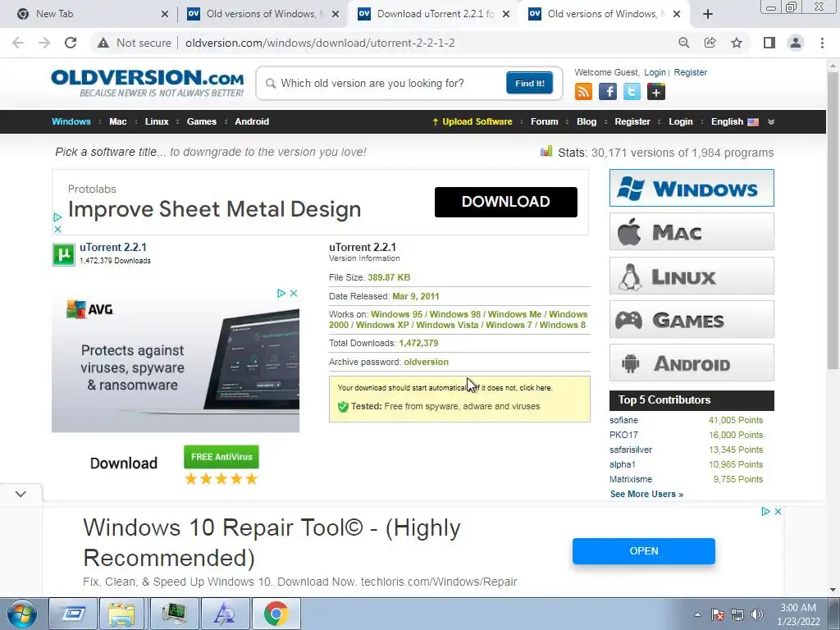The height and width of the screenshot is (630, 840).
Task: Click Upload Software link
Action: click(x=472, y=121)
